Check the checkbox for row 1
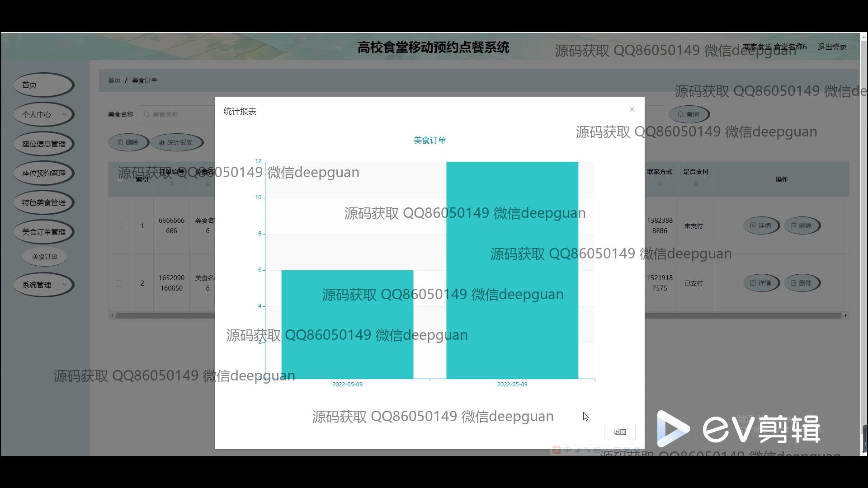Viewport: 868px width, 488px height. [x=119, y=226]
